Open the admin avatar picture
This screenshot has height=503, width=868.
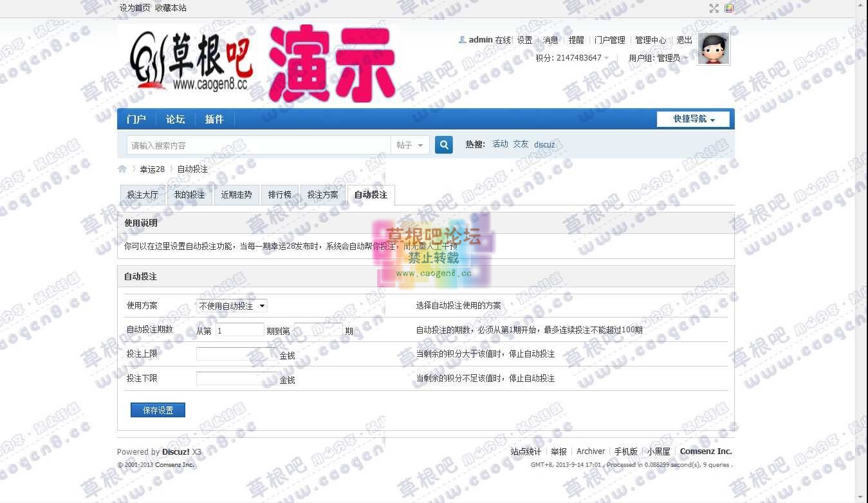tap(713, 48)
